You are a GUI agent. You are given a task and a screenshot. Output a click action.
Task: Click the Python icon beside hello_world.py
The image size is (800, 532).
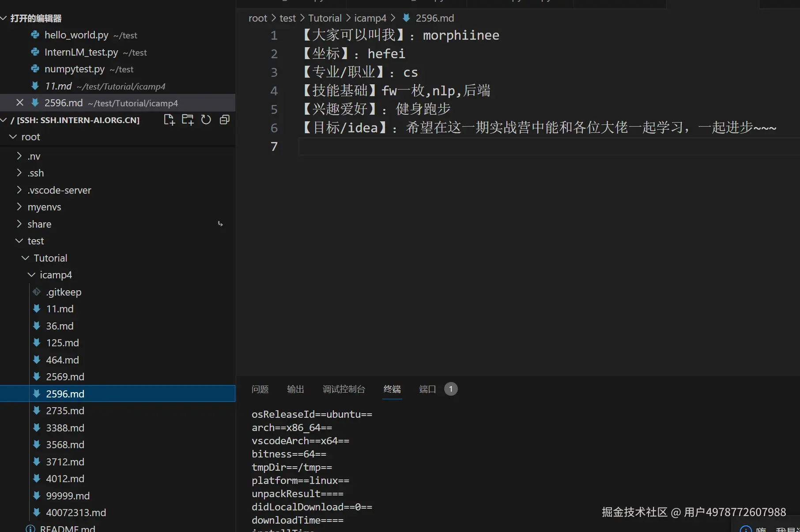pyautogui.click(x=35, y=35)
